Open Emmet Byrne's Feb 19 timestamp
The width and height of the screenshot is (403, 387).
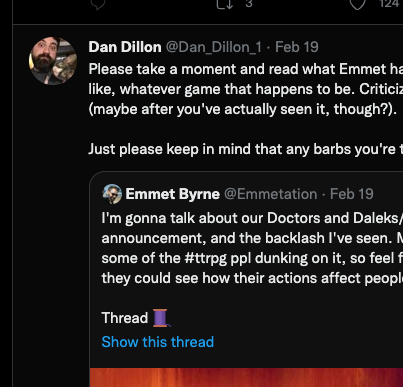point(352,194)
